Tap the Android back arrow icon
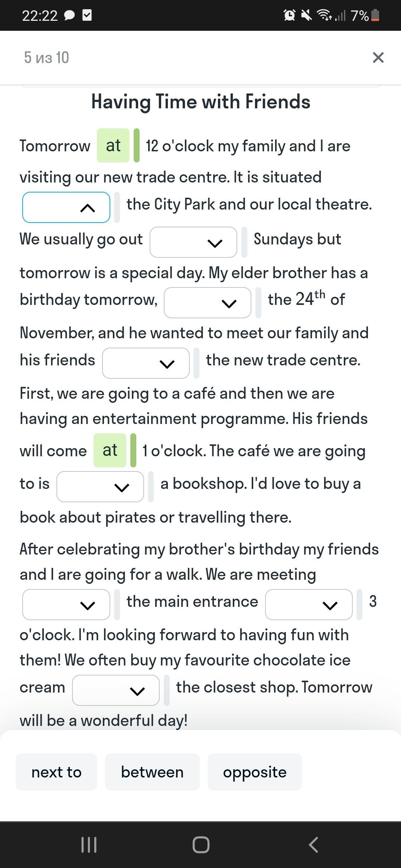The width and height of the screenshot is (401, 868). 313,845
